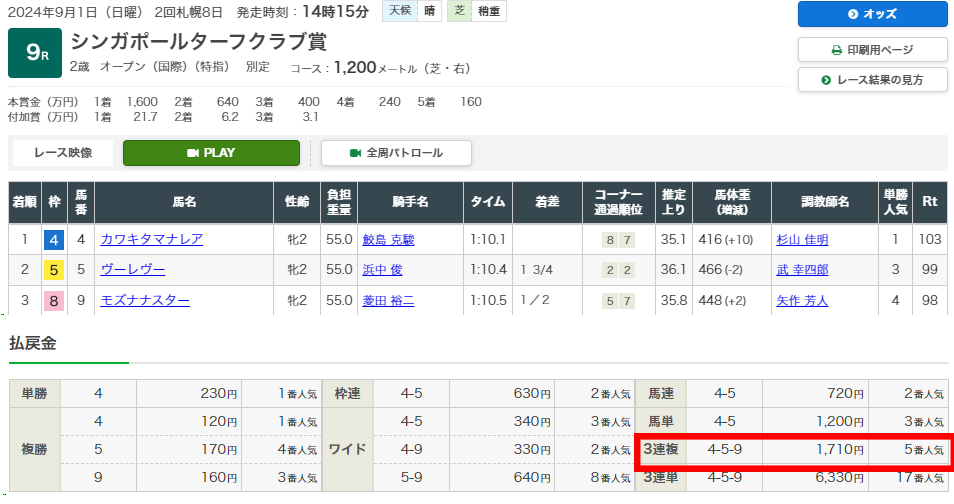The image size is (954, 504).
Task: Open horse ヴーレヴー link
Action: click(133, 269)
